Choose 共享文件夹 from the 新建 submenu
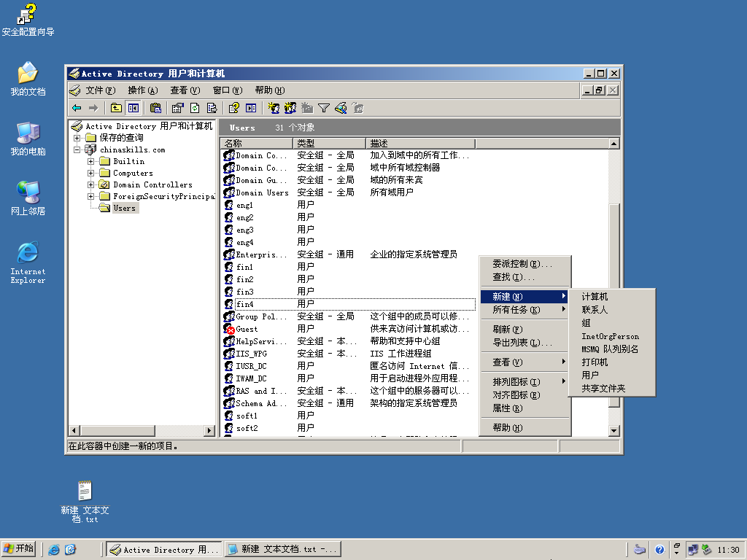 click(612, 388)
